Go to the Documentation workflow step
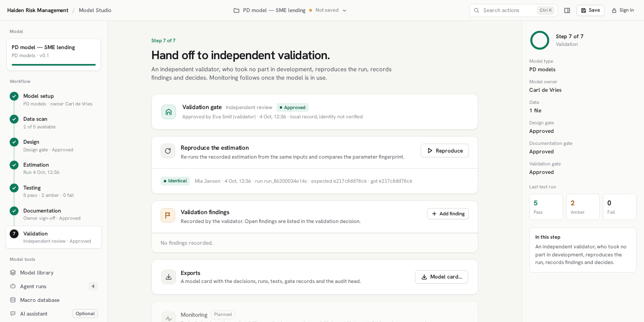The width and height of the screenshot is (644, 322). click(54, 214)
